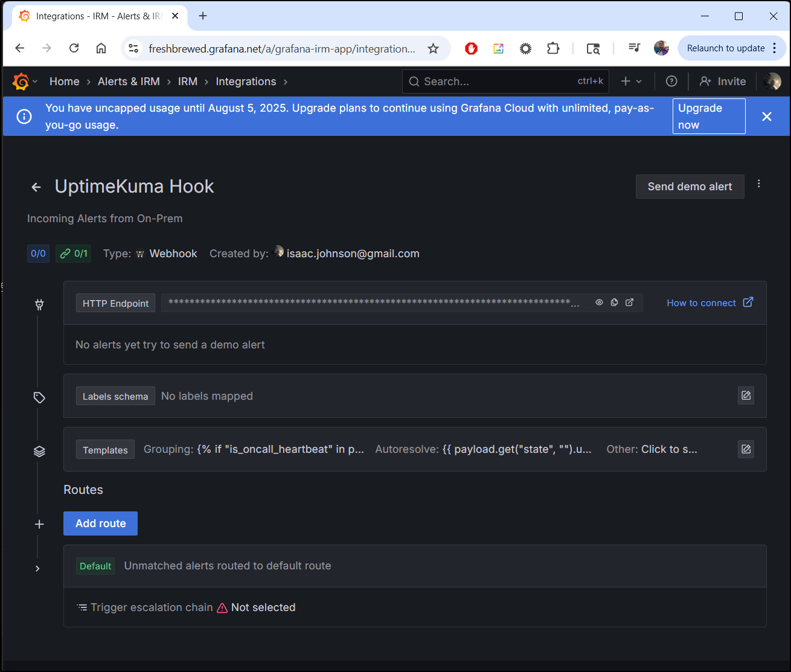
Task: Click the layers icon on timeline
Action: (x=39, y=452)
